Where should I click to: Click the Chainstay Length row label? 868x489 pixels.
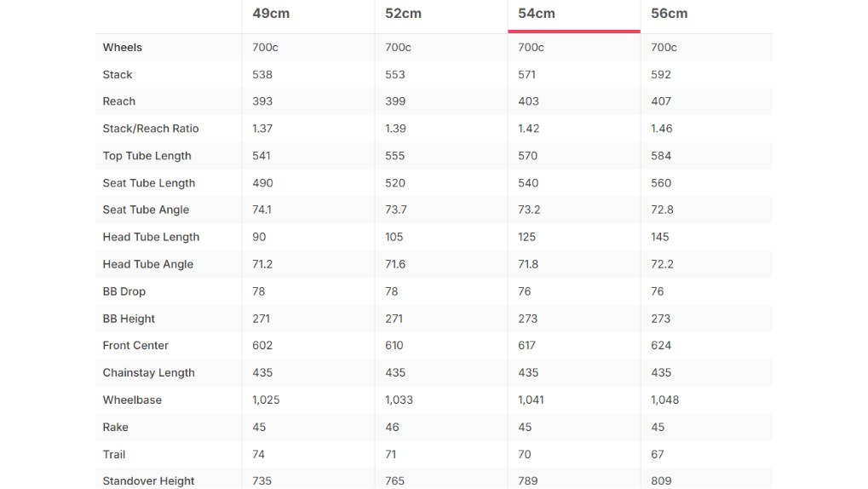(x=148, y=372)
